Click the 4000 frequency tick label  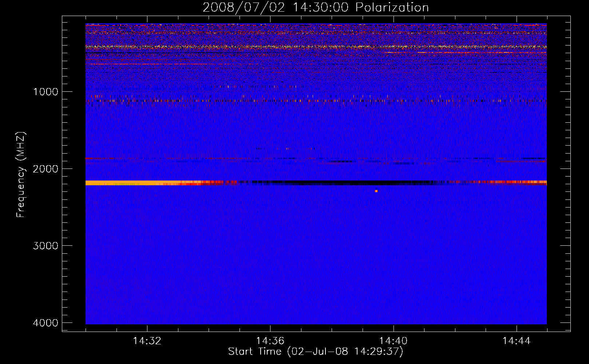[x=46, y=323]
